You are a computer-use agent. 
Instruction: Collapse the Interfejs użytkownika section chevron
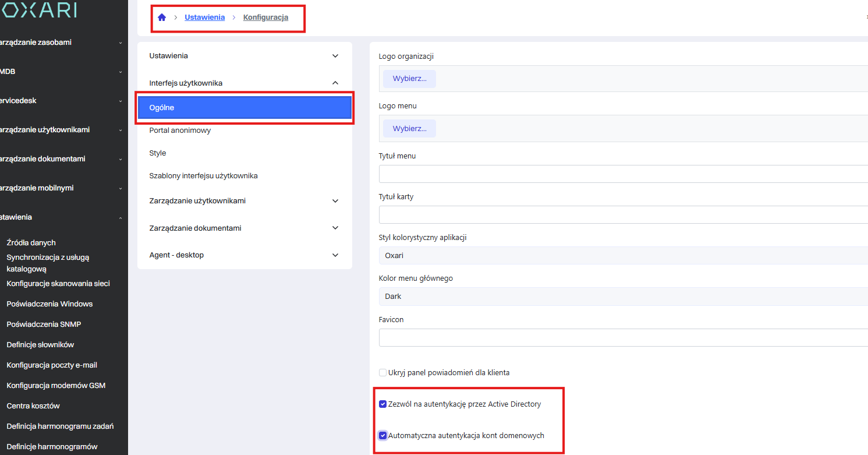click(335, 83)
